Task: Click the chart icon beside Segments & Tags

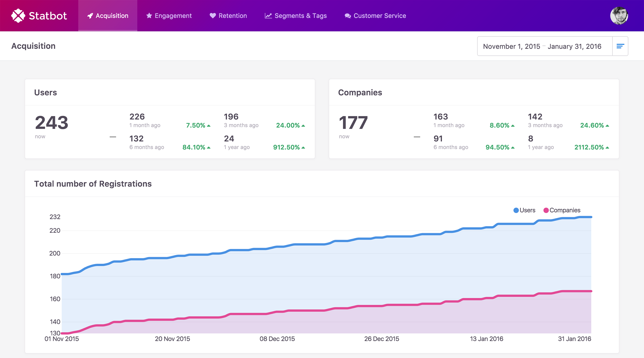Action: 268,16
